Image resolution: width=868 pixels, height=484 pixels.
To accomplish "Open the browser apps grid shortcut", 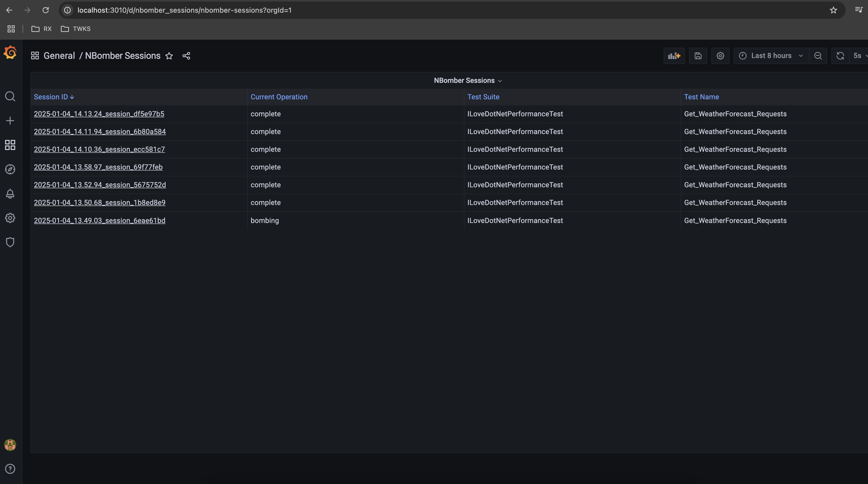I will 11,29.
